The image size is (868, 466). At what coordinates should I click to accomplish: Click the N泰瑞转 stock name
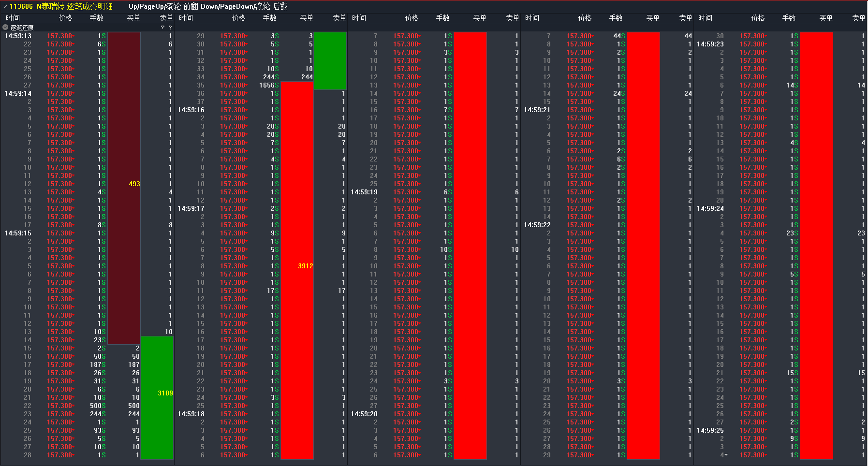[x=50, y=6]
